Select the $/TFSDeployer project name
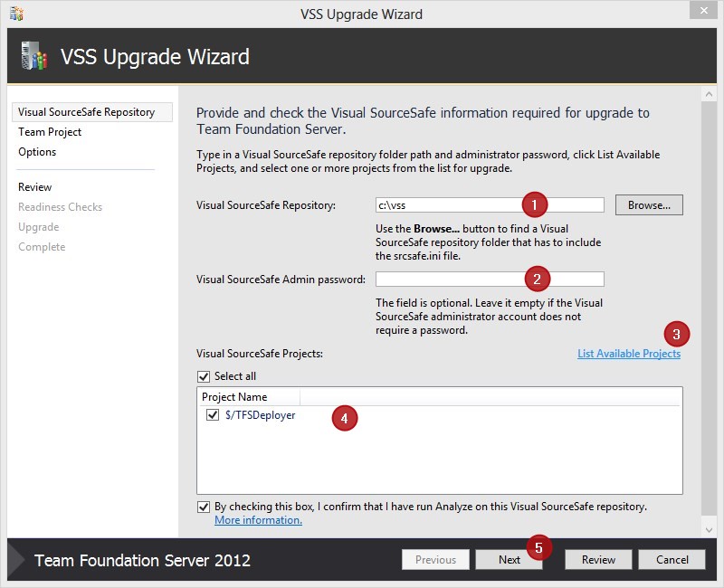 coord(261,415)
